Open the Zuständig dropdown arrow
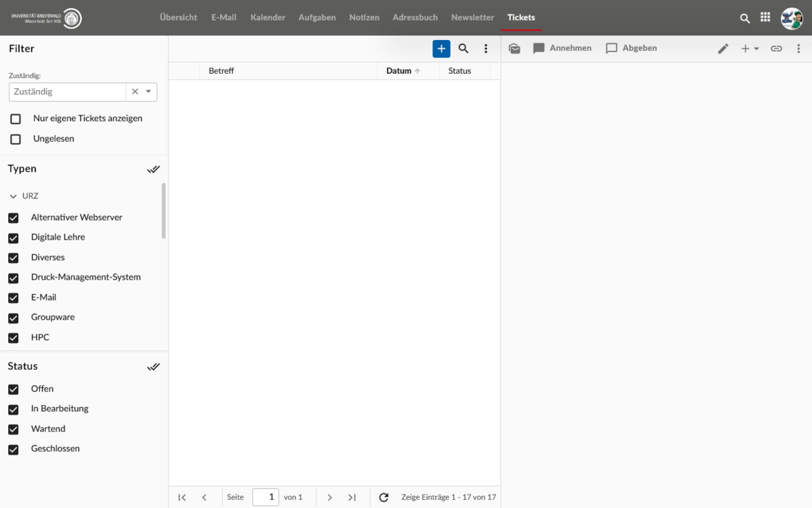Screen dimensions: 812x508 tap(149, 91)
